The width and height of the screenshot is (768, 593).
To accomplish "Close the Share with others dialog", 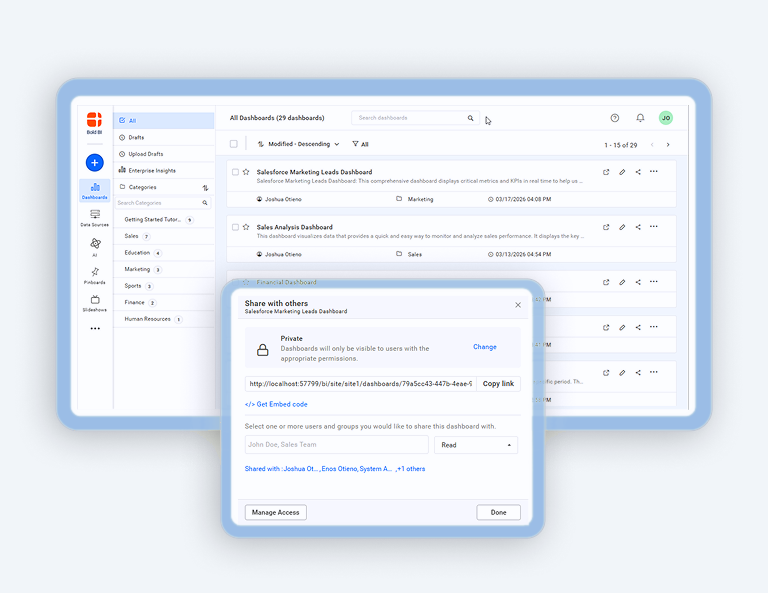I will click(x=518, y=305).
